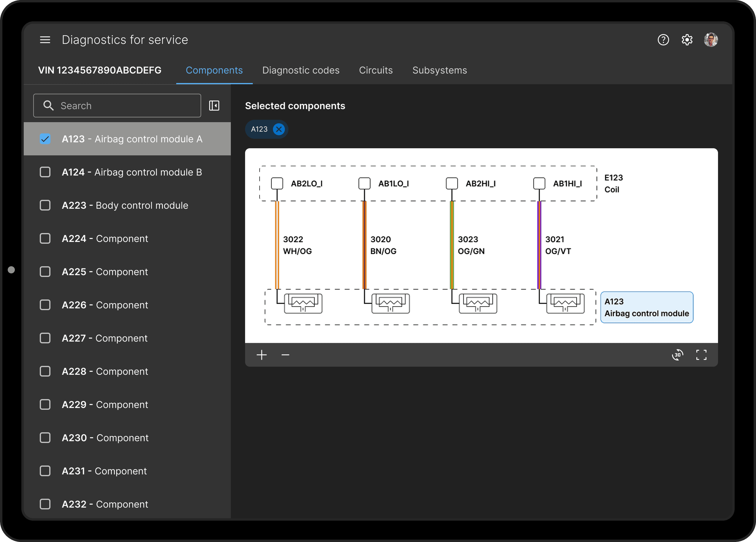
Task: Click the user profile avatar
Action: [711, 40]
